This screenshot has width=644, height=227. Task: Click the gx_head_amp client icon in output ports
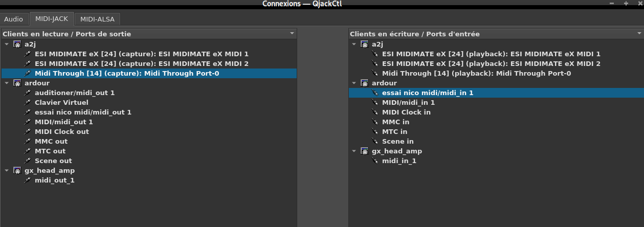[x=17, y=171]
